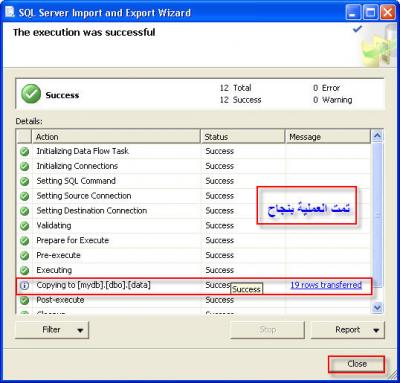Sort by the Status column header
This screenshot has width=400, height=383.
click(243, 137)
